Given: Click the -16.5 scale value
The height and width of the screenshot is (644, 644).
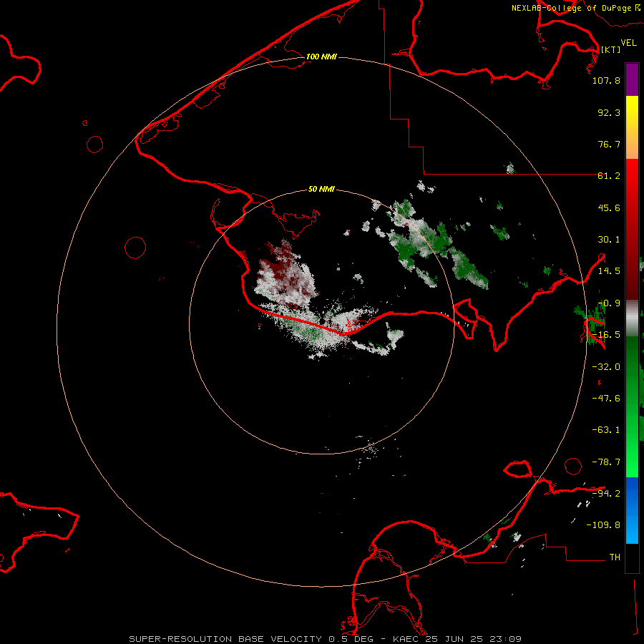Looking at the screenshot, I should tap(606, 335).
